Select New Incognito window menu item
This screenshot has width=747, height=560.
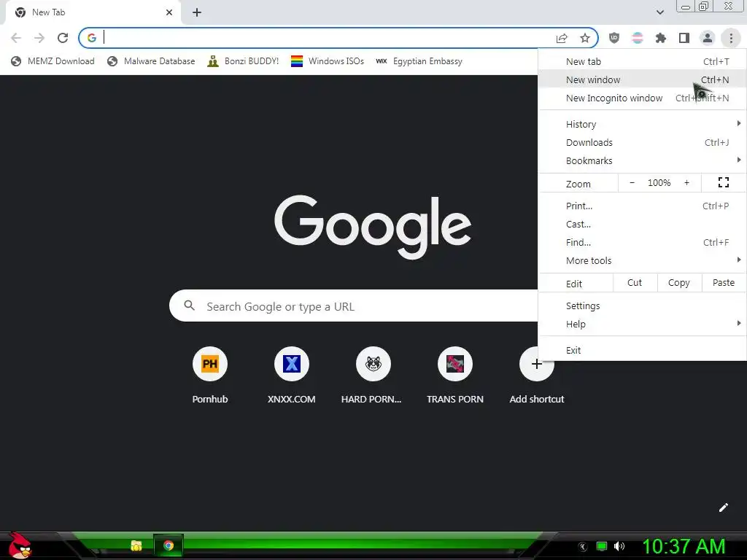click(x=642, y=98)
